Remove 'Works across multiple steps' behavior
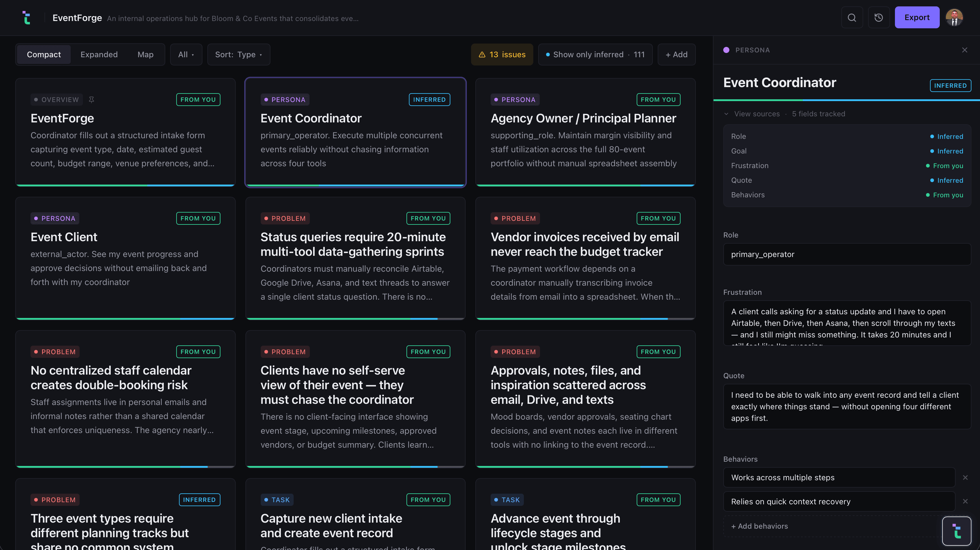 click(965, 478)
